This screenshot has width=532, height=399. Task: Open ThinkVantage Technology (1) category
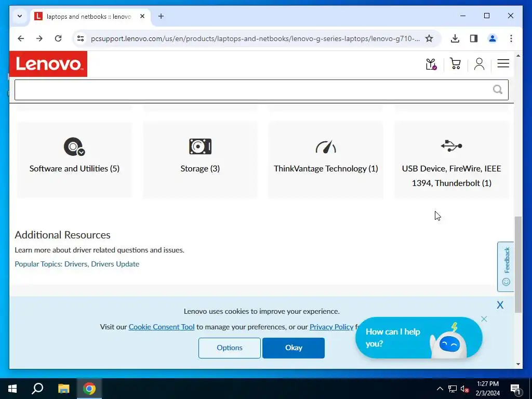click(326, 159)
